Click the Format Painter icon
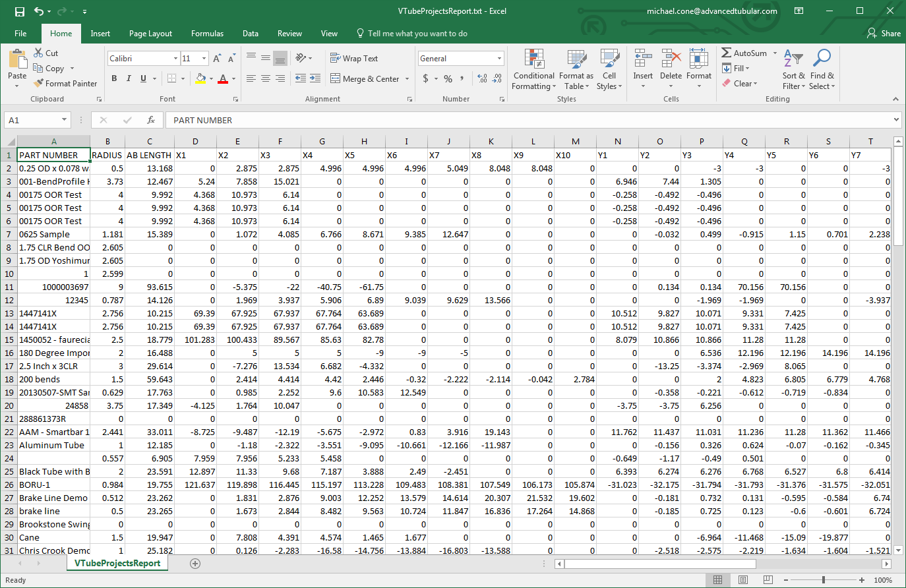Screen dimensions: 906x588 (x=40, y=84)
